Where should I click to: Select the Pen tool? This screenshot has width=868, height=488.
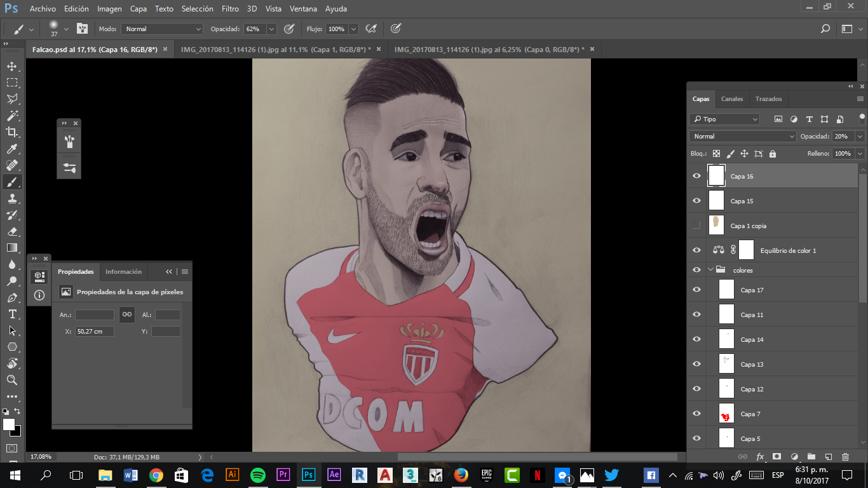coord(11,297)
